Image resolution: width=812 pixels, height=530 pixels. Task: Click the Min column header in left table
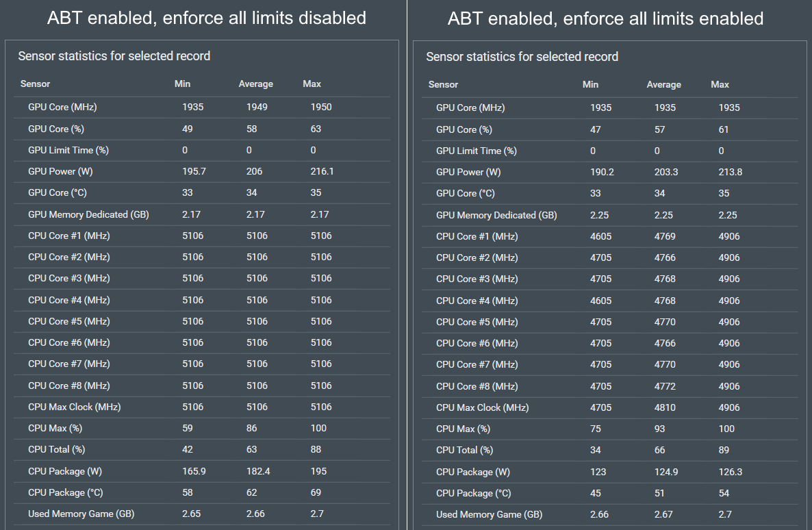pos(182,84)
